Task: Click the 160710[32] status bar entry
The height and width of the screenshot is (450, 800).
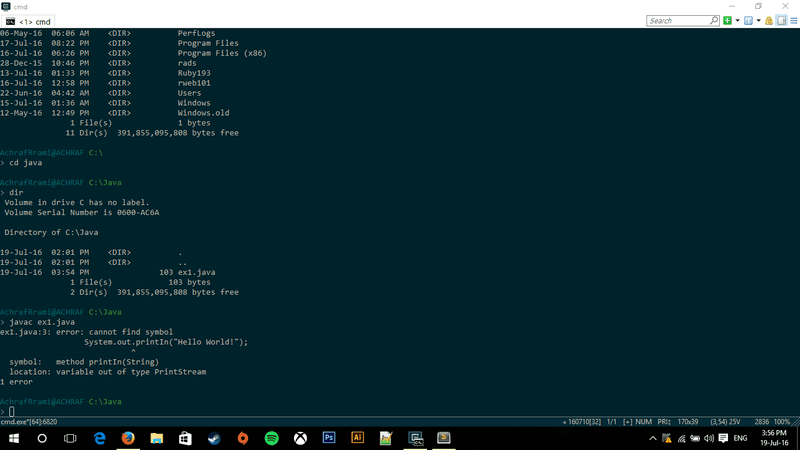Action: coord(582,422)
